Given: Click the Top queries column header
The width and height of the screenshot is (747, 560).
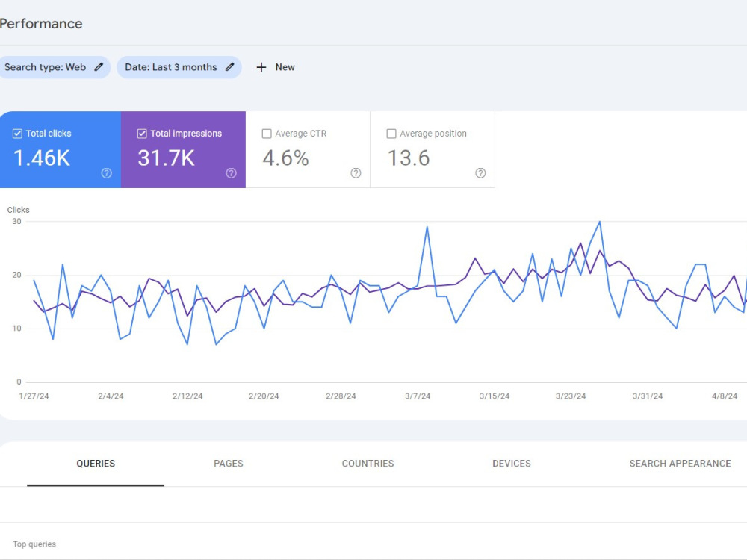Looking at the screenshot, I should (34, 544).
